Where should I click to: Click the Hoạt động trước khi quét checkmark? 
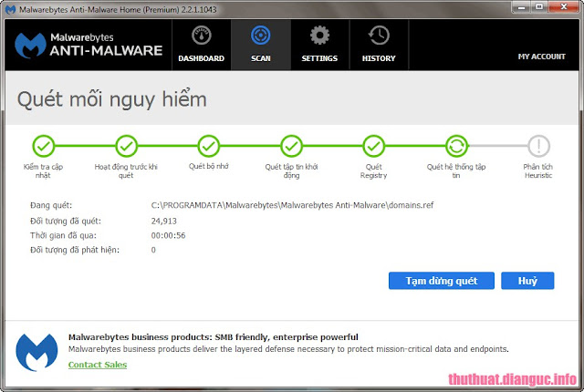pos(126,146)
